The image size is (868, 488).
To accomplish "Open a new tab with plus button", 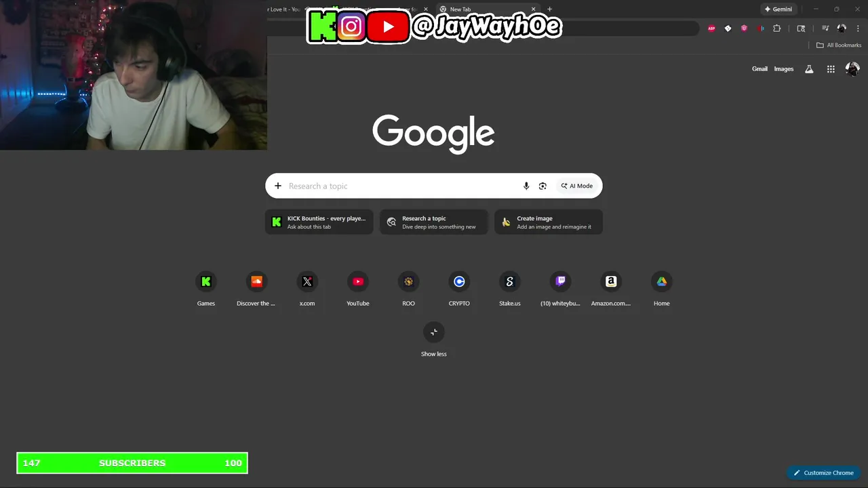I will point(549,9).
